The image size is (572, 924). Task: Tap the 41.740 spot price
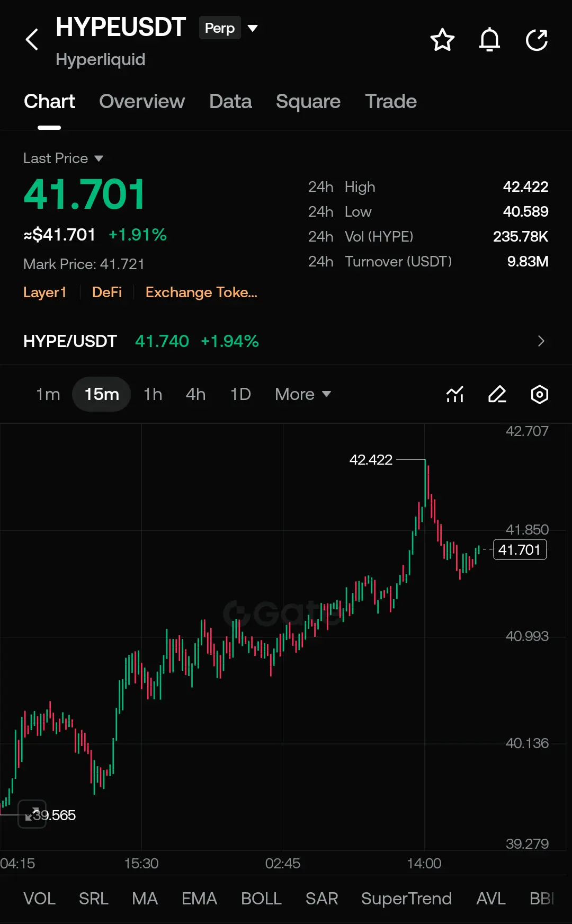162,341
